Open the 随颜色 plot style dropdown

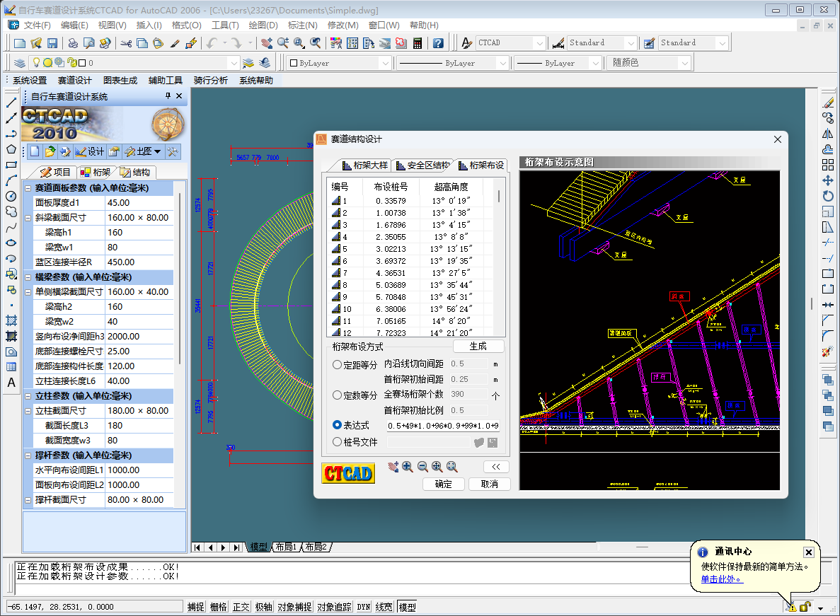[684, 63]
